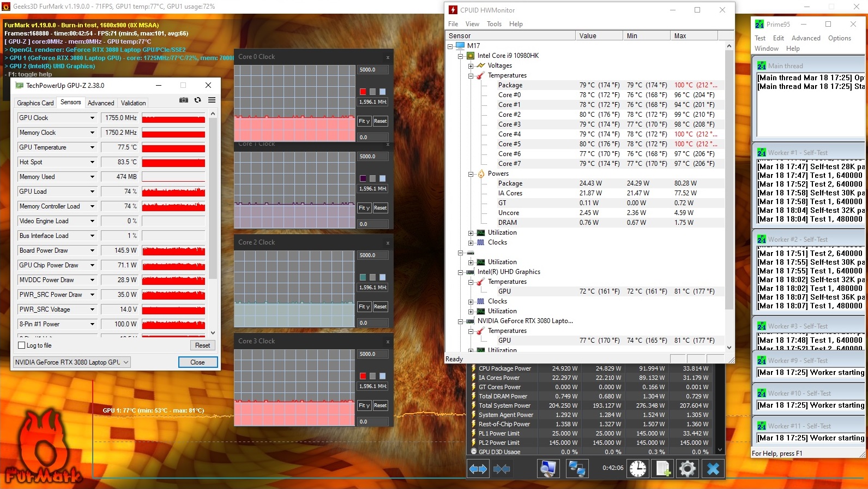Switch to the Graphics Card tab
Image resolution: width=868 pixels, height=489 pixels.
35,103
